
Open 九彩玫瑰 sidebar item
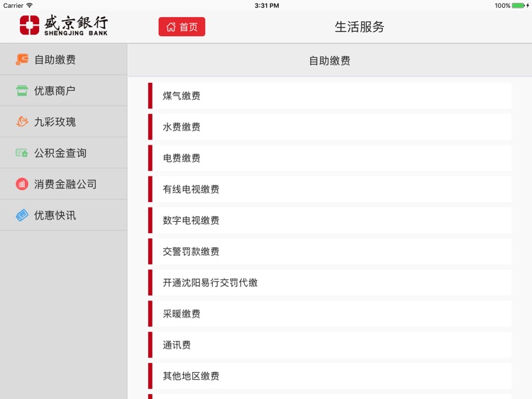click(63, 122)
